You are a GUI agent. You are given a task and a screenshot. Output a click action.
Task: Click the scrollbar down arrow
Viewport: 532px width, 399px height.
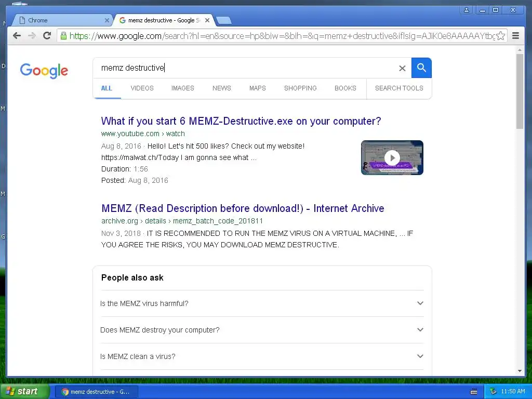click(520, 371)
